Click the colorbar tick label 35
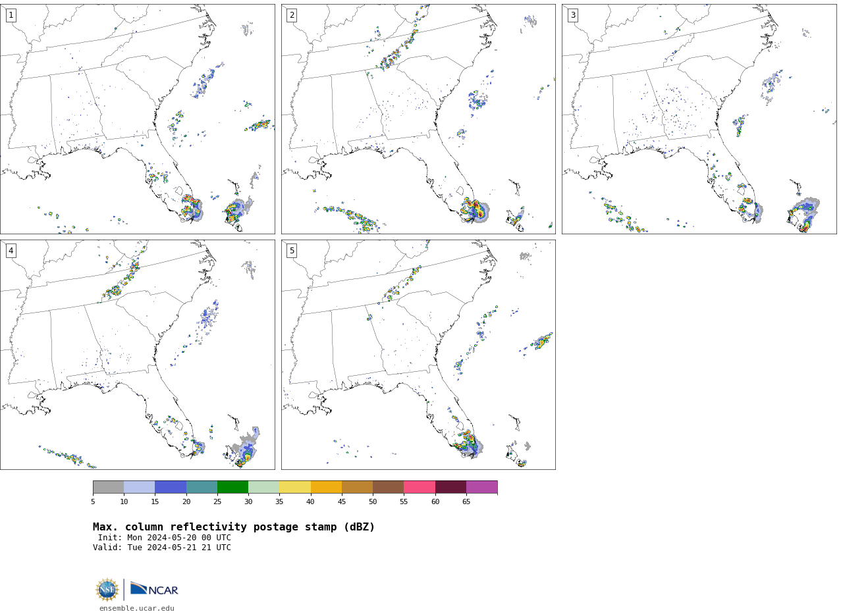This screenshot has width=843, height=616. coord(279,502)
